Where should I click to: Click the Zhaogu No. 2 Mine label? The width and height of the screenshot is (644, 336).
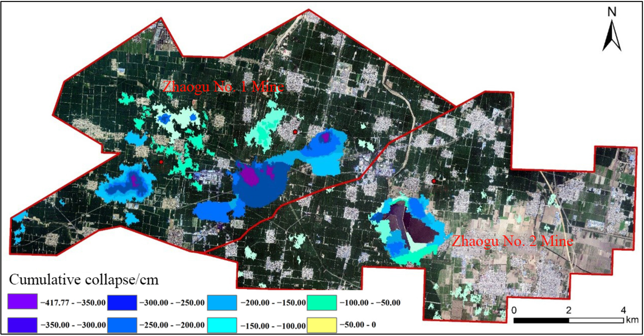click(x=512, y=241)
